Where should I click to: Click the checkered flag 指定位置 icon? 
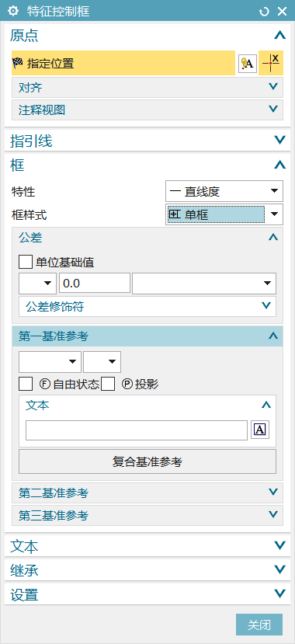point(18,63)
